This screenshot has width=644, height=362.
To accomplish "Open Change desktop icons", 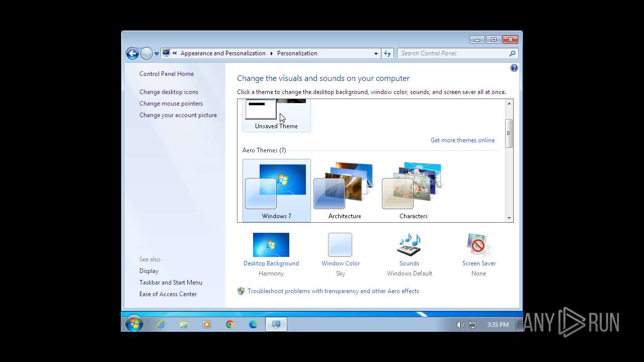I will pyautogui.click(x=169, y=92).
